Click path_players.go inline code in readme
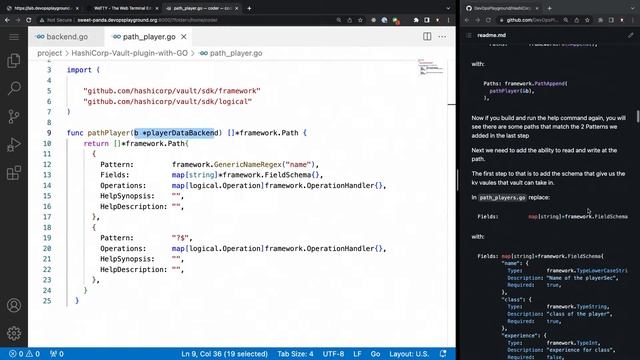 coord(502,198)
